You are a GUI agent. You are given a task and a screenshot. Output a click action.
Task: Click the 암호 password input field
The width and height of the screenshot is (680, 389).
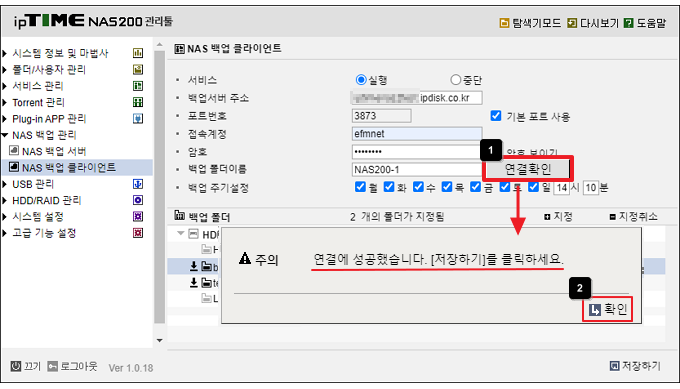(x=417, y=151)
